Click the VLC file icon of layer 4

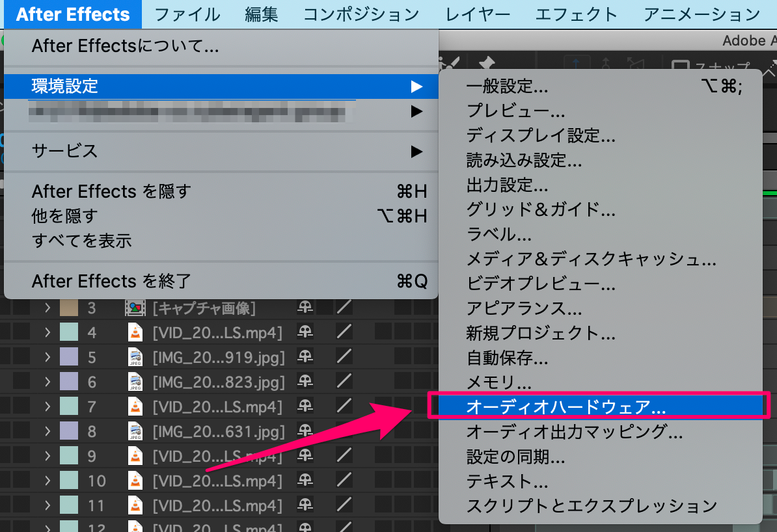point(135,332)
